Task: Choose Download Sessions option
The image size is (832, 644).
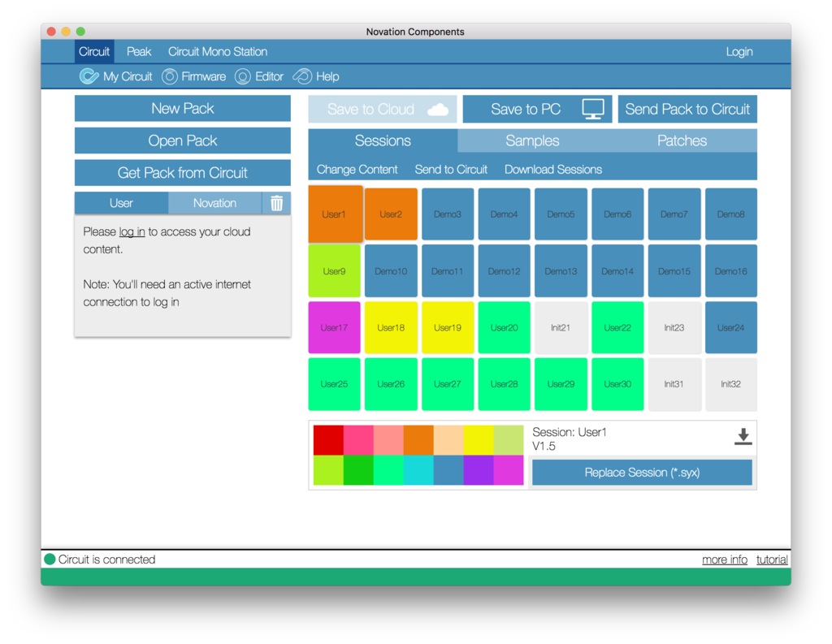Action: 552,170
